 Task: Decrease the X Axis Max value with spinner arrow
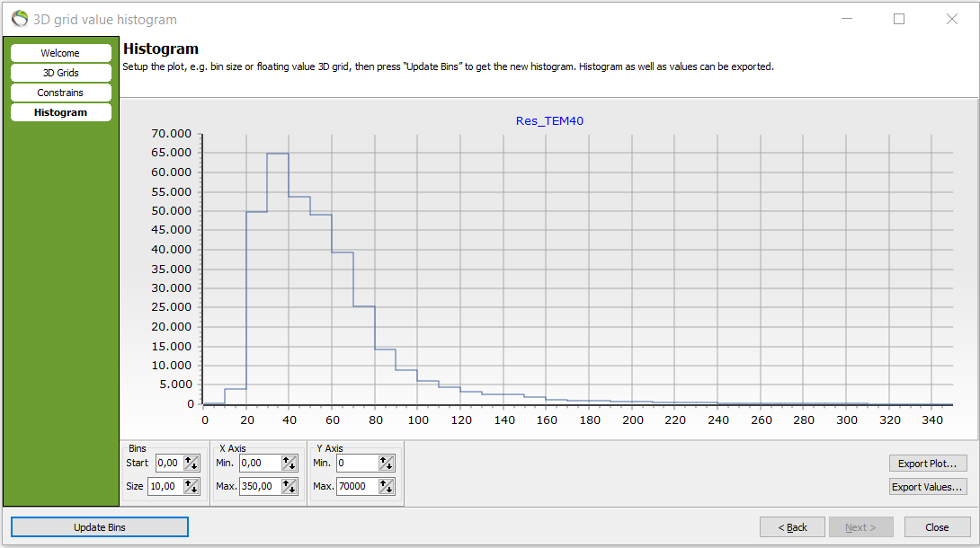pyautogui.click(x=292, y=490)
